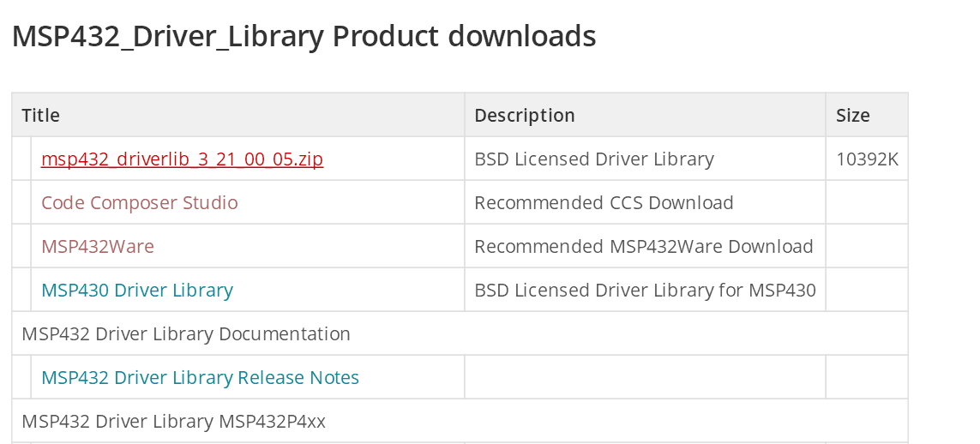Click the Description column header
The height and width of the screenshot is (444, 980).
(x=525, y=116)
